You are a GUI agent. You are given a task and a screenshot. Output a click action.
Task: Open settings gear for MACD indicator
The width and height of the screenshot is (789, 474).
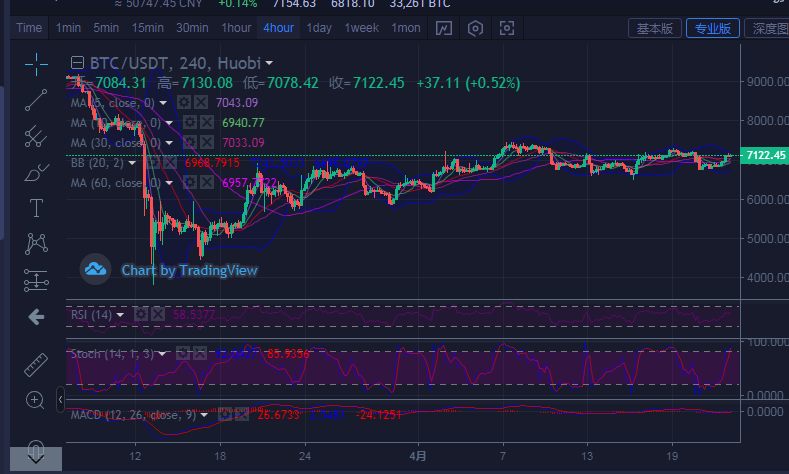point(224,415)
